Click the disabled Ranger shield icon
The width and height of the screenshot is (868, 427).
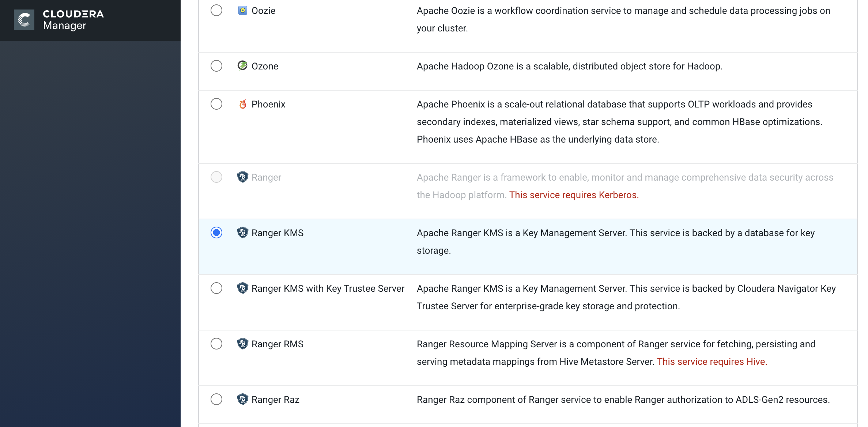click(x=242, y=177)
